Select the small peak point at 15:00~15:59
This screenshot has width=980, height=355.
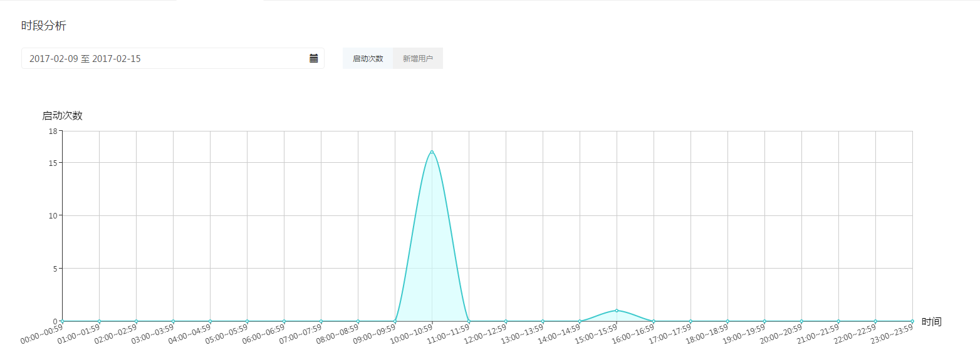coord(617,311)
